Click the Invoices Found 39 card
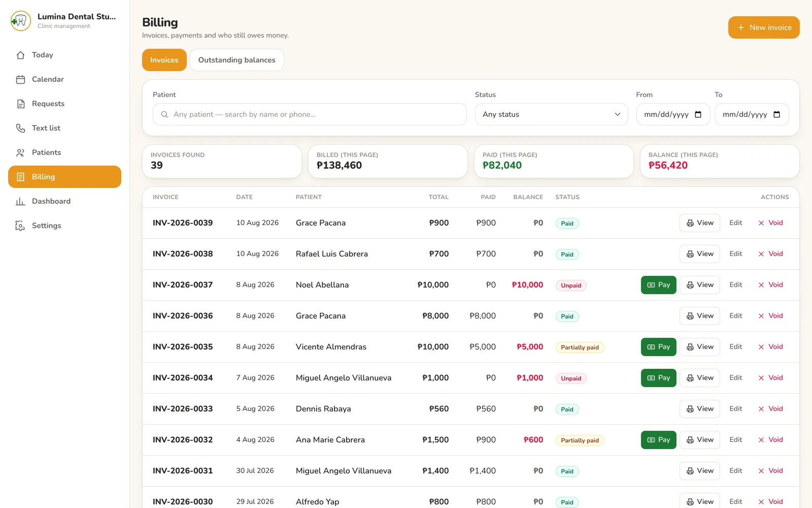The width and height of the screenshot is (812, 508). pos(222,162)
